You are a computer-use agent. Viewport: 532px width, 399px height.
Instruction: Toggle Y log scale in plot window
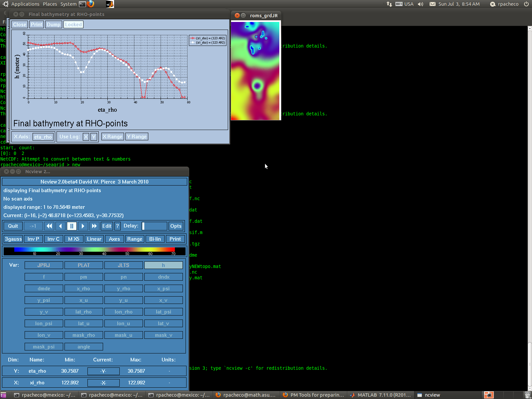pos(94,137)
